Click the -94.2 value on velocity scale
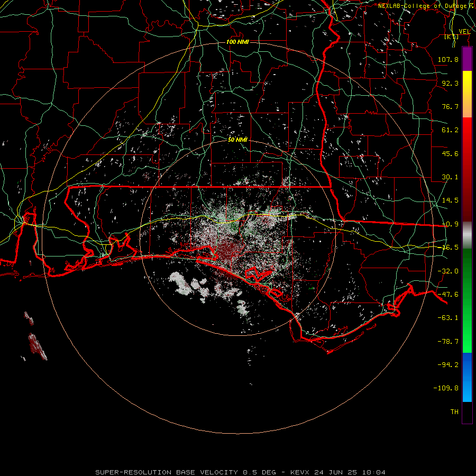 coord(448,364)
